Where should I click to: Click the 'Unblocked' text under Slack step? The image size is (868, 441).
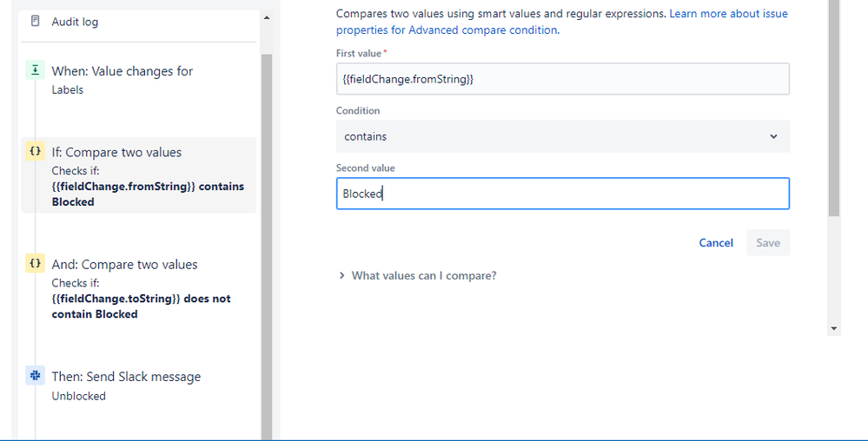[x=78, y=396]
